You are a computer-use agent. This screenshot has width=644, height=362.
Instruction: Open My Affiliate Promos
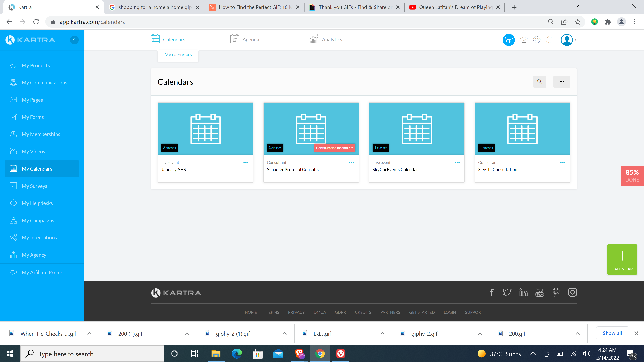pyautogui.click(x=43, y=272)
